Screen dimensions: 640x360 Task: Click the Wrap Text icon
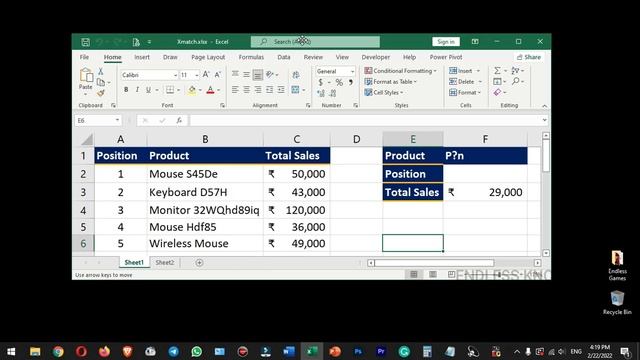(x=296, y=75)
